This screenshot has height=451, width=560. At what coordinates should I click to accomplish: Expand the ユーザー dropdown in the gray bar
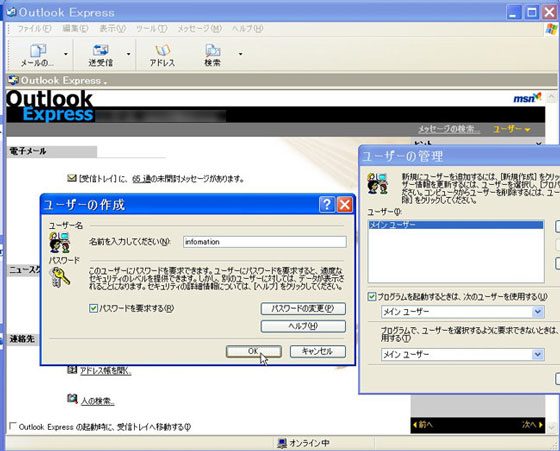click(x=512, y=129)
